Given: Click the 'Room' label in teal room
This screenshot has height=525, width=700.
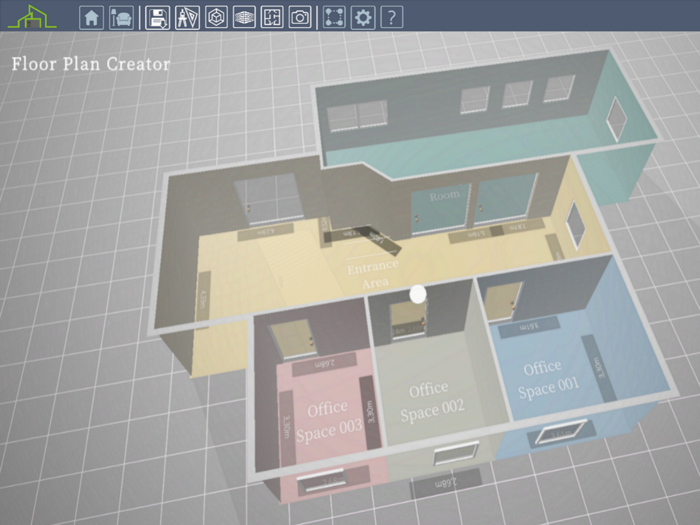Looking at the screenshot, I should point(444,196).
